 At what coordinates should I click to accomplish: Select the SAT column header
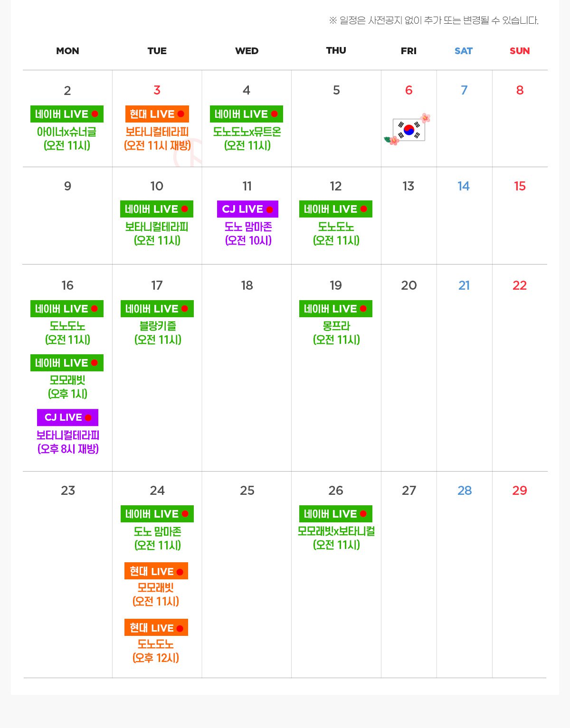coord(464,51)
